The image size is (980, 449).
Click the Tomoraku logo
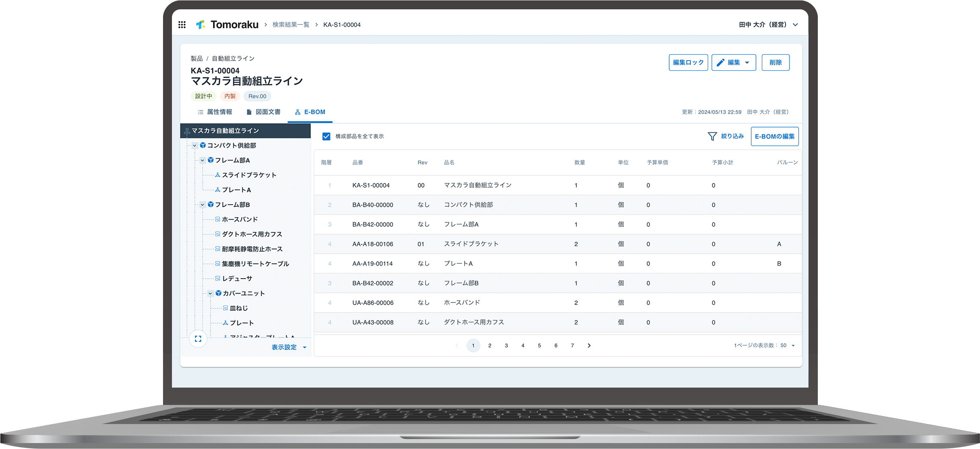[229, 24]
